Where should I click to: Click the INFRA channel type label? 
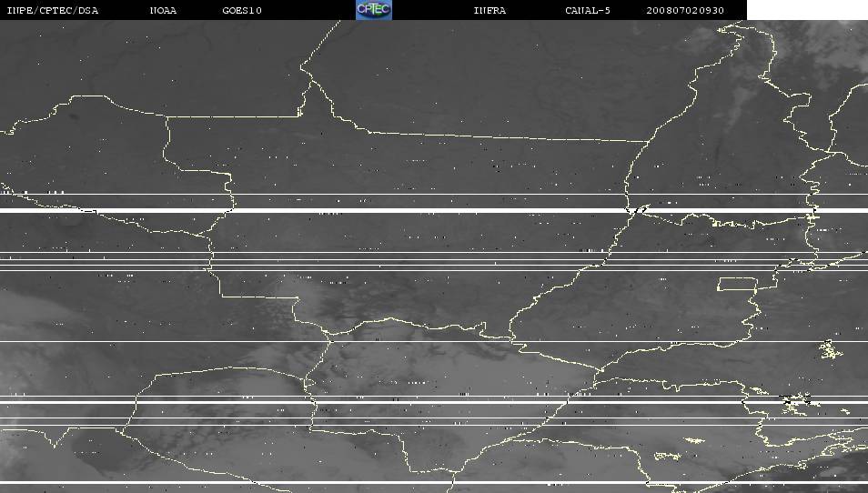pos(490,11)
